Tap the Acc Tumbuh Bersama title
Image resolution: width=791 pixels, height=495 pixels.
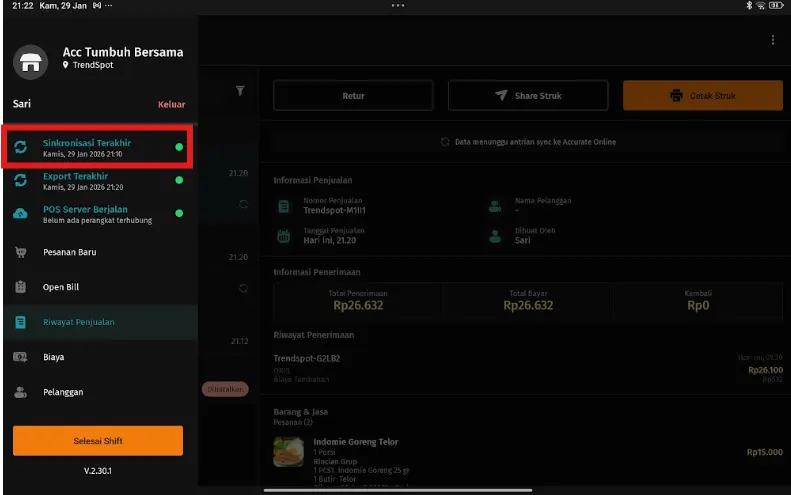[x=123, y=52]
